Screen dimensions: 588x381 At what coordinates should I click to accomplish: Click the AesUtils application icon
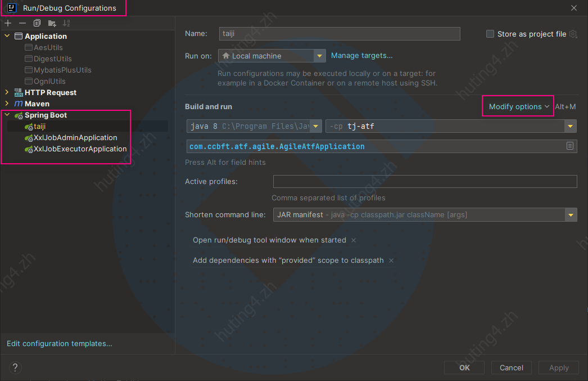tap(29, 47)
